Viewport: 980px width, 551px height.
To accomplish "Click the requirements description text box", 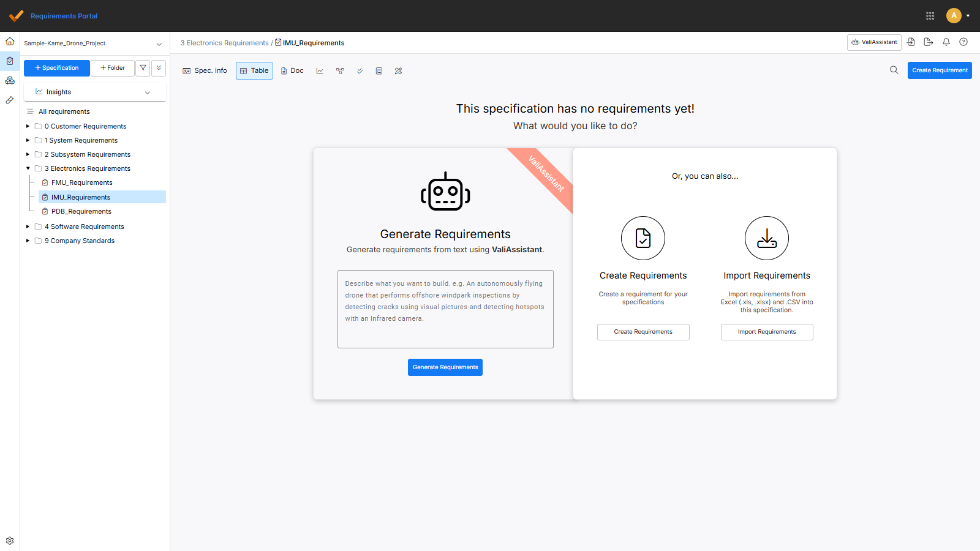I will [x=445, y=309].
